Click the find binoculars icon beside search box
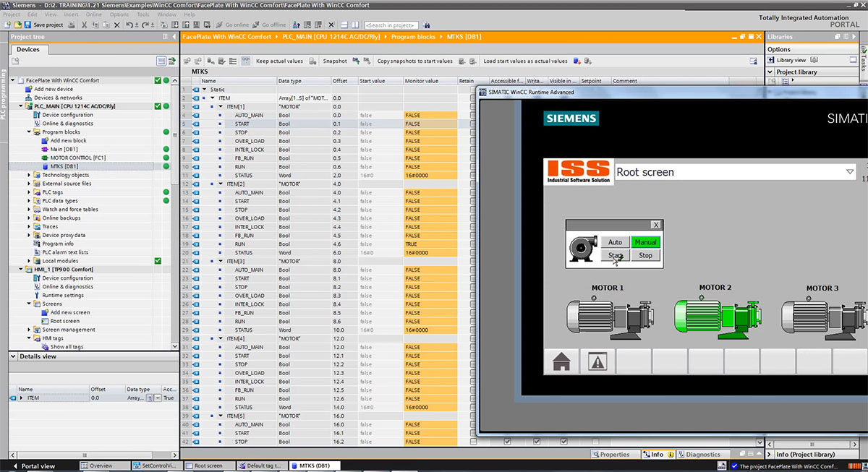The height and width of the screenshot is (472, 868). click(x=427, y=25)
